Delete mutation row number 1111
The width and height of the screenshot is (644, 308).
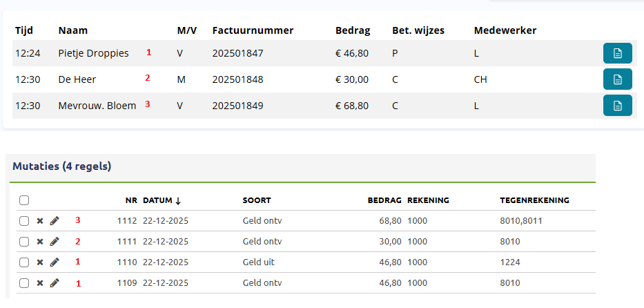click(x=39, y=242)
